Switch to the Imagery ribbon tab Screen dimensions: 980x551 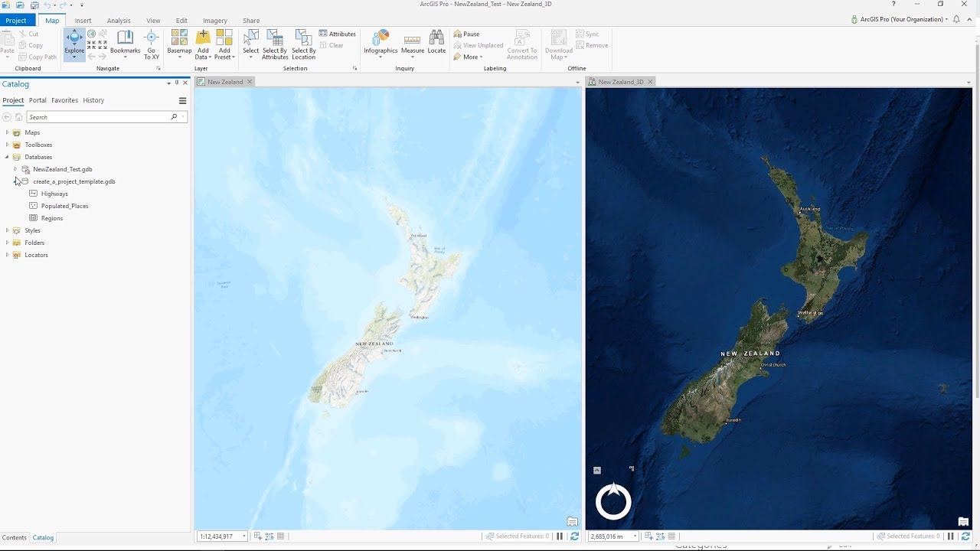coord(214,21)
